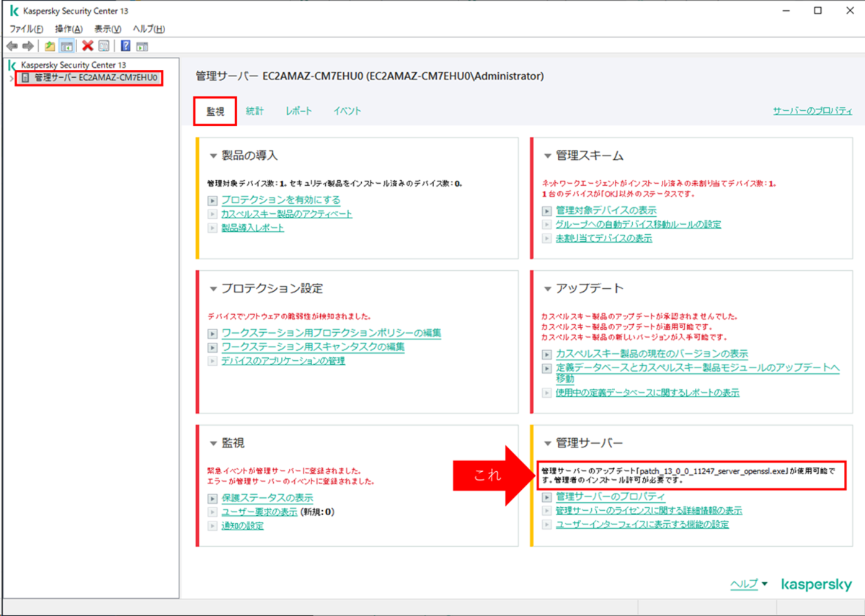The height and width of the screenshot is (616, 865).
Task: Open the ヘルプ(H) menu
Action: point(149,29)
